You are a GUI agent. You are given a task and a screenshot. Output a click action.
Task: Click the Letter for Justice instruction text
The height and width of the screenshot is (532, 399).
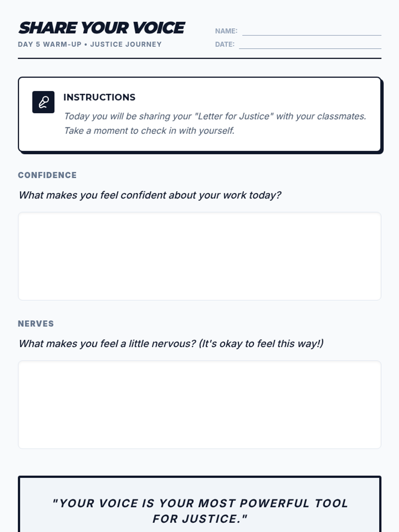click(215, 116)
